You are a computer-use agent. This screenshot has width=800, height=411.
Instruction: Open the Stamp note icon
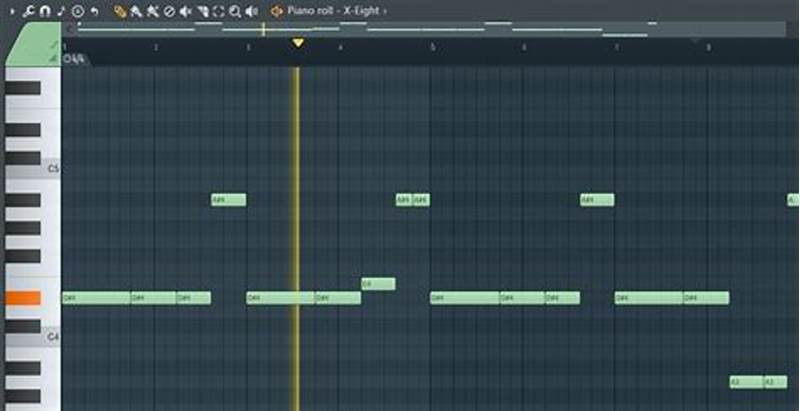[x=61, y=11]
